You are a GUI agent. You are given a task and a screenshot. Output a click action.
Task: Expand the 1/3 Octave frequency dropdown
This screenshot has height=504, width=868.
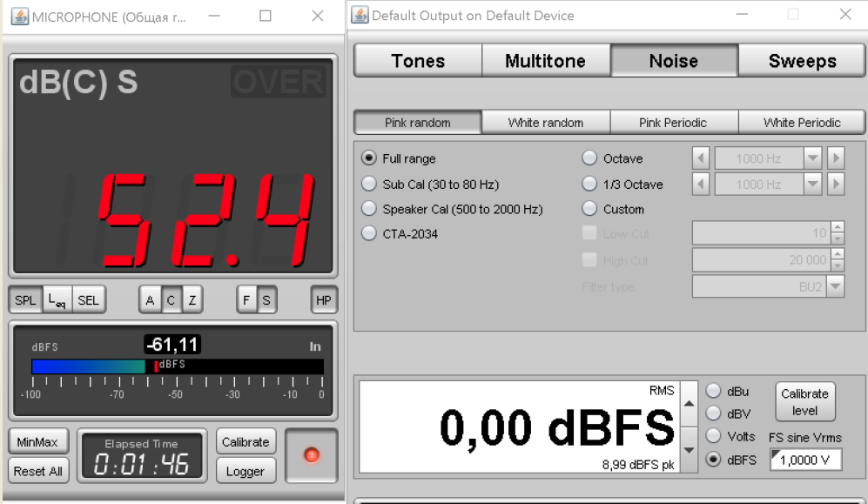click(812, 185)
